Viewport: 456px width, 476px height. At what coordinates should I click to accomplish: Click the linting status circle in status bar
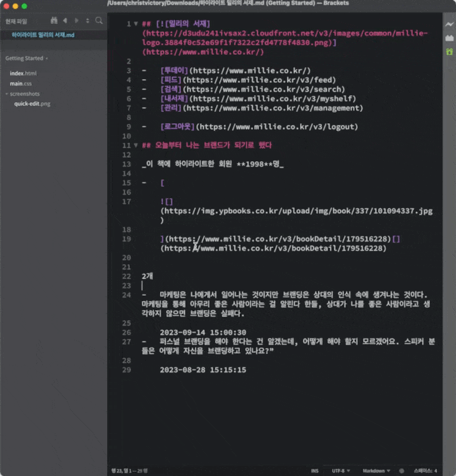coord(401,471)
